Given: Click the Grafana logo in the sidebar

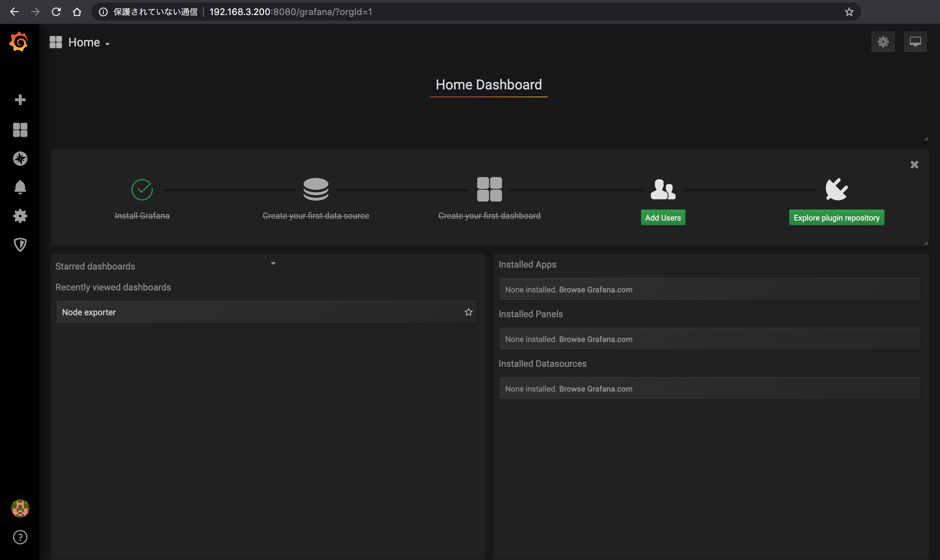Looking at the screenshot, I should (x=19, y=41).
